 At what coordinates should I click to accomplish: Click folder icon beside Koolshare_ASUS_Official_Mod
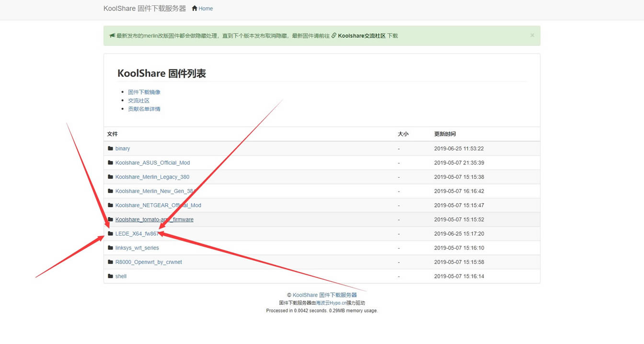(x=111, y=163)
